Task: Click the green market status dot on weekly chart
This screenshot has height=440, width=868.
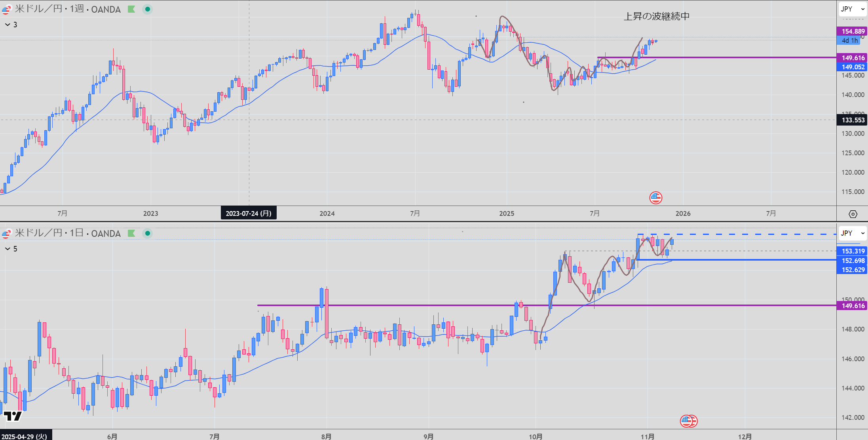Action: pos(148,9)
